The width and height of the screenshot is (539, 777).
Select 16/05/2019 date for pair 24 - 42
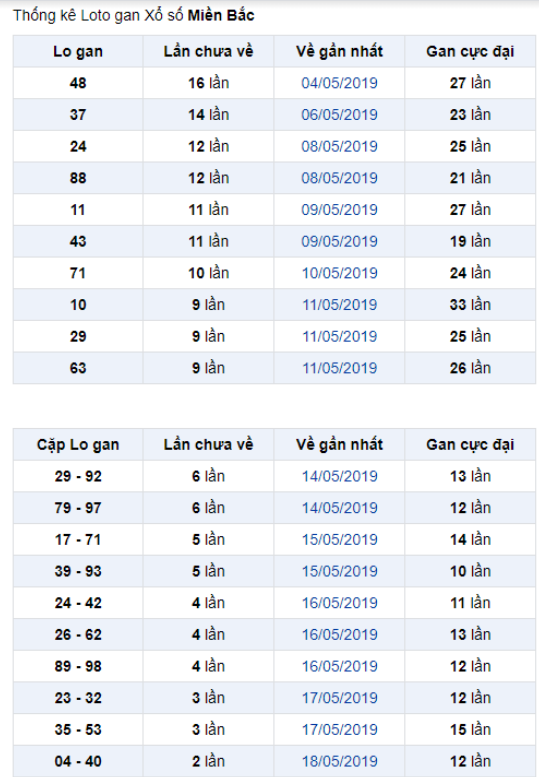[339, 603]
